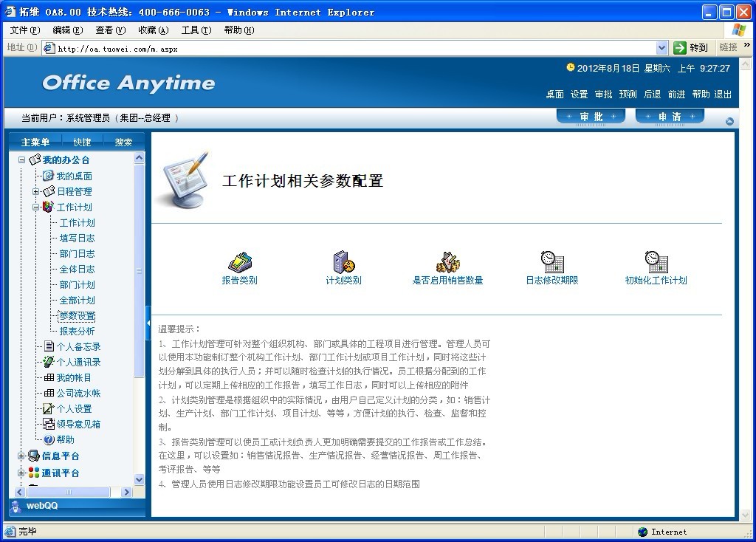Open the address bar dropdown arrow
The height and width of the screenshot is (542, 756).
pyautogui.click(x=661, y=48)
